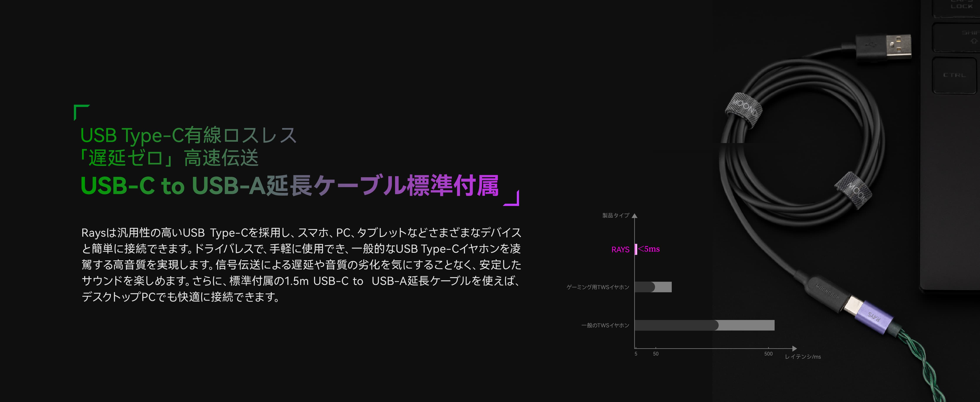This screenshot has width=980, height=402.
Task: Click the レイテンシ/ms axis label
Action: tap(803, 357)
